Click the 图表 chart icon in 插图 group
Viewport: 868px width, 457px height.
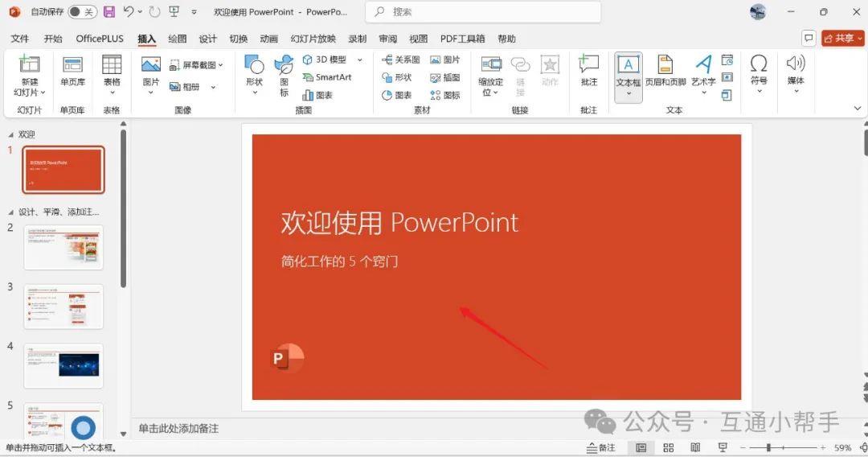[317, 95]
